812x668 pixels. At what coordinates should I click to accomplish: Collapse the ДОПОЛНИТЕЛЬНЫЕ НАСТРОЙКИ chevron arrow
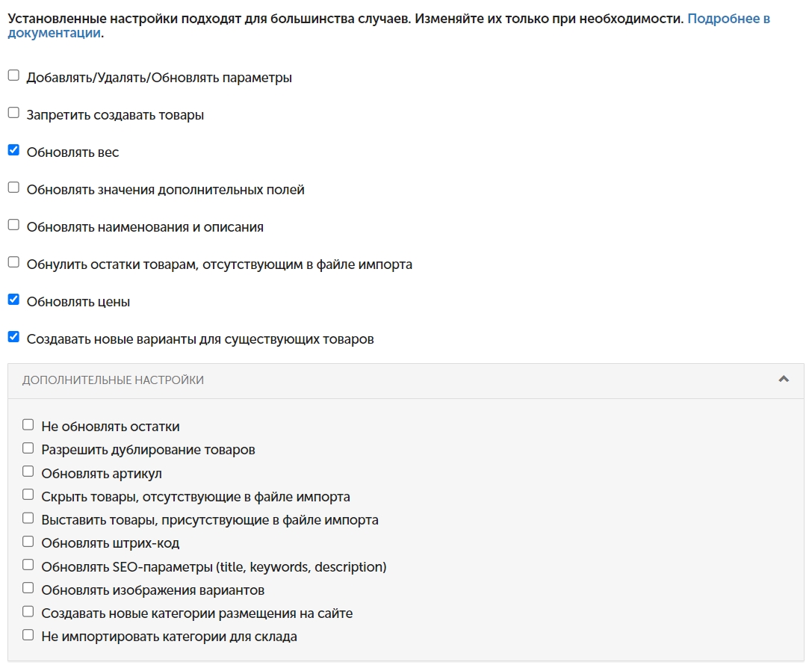tap(784, 380)
